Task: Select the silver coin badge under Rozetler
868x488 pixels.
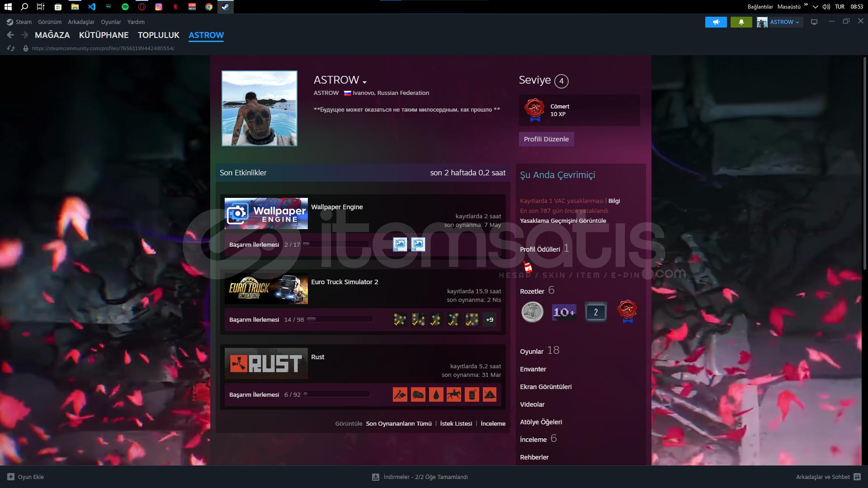Action: pyautogui.click(x=532, y=312)
